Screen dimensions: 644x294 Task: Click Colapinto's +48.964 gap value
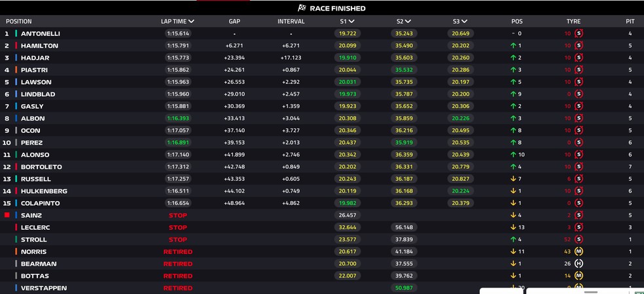pyautogui.click(x=234, y=203)
